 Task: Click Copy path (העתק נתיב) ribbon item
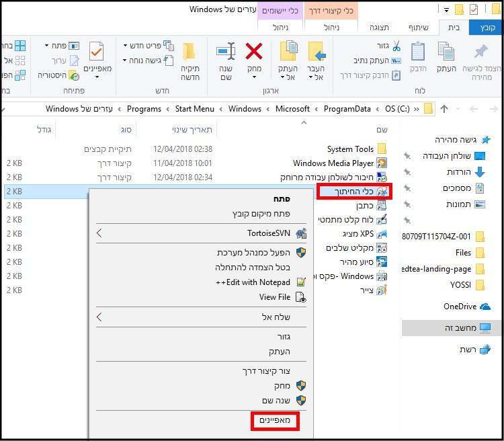pyautogui.click(x=377, y=61)
